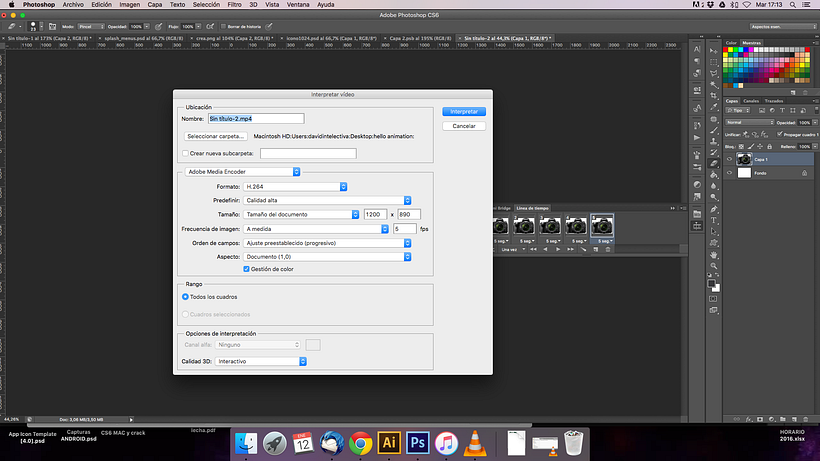Select frame 4 thumbnail in timeline

[576, 228]
